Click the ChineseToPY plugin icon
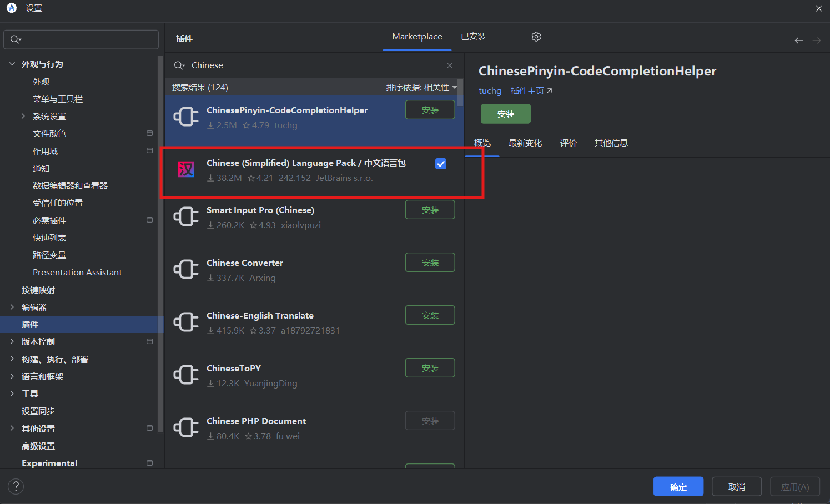Screen dimensions: 830x504 186,375
